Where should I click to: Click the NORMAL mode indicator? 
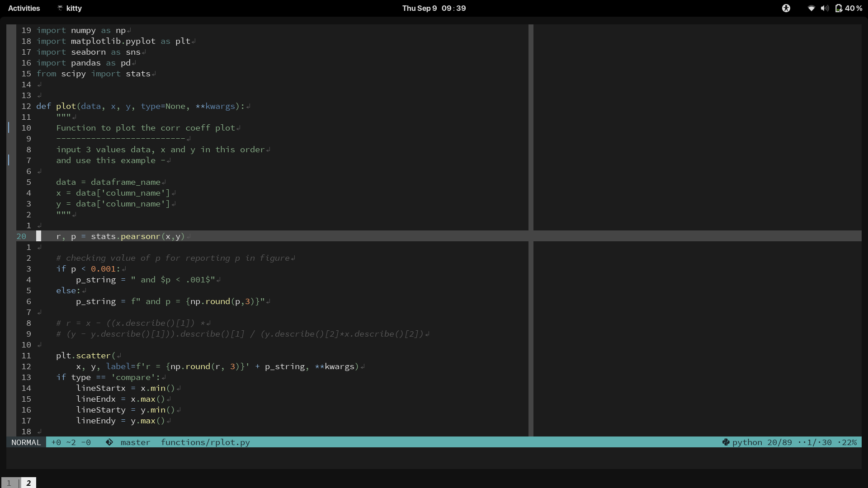coord(26,442)
